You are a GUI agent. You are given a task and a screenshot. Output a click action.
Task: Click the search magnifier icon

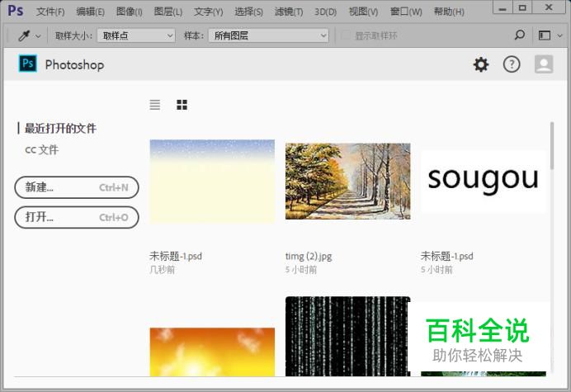520,35
